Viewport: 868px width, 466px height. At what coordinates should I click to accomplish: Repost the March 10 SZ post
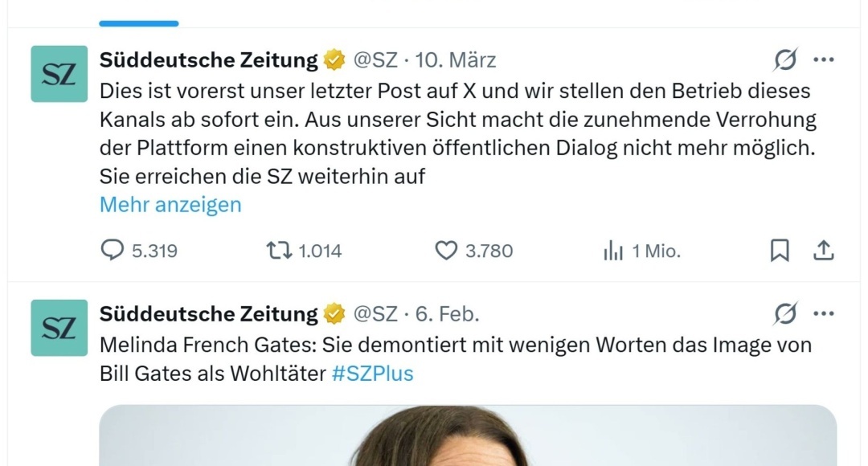(280, 251)
